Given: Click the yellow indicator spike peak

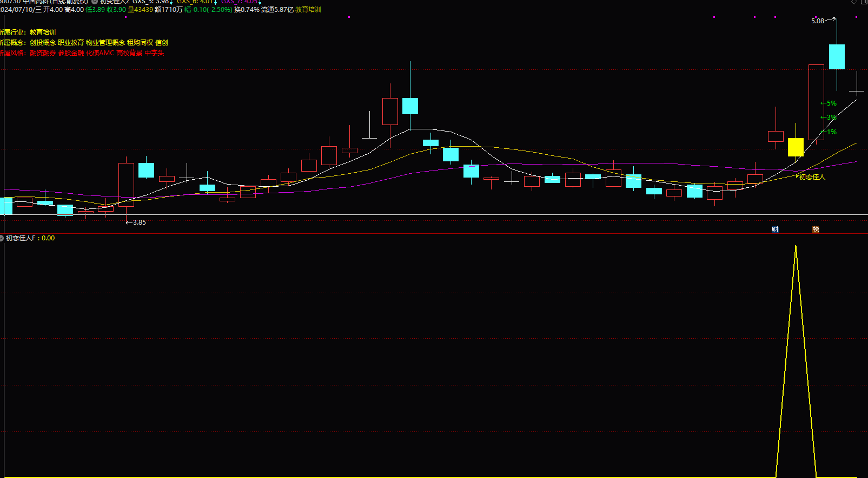Looking at the screenshot, I should coord(796,246).
